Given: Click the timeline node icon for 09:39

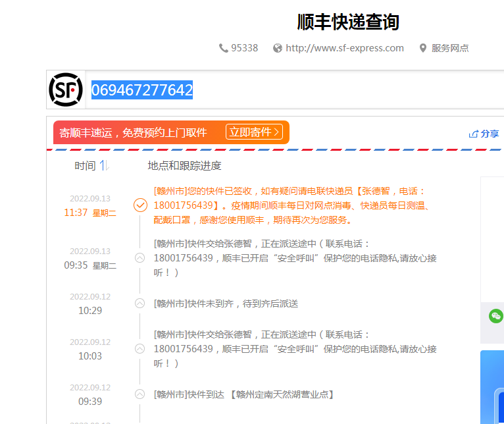Looking at the screenshot, I should tap(140, 394).
